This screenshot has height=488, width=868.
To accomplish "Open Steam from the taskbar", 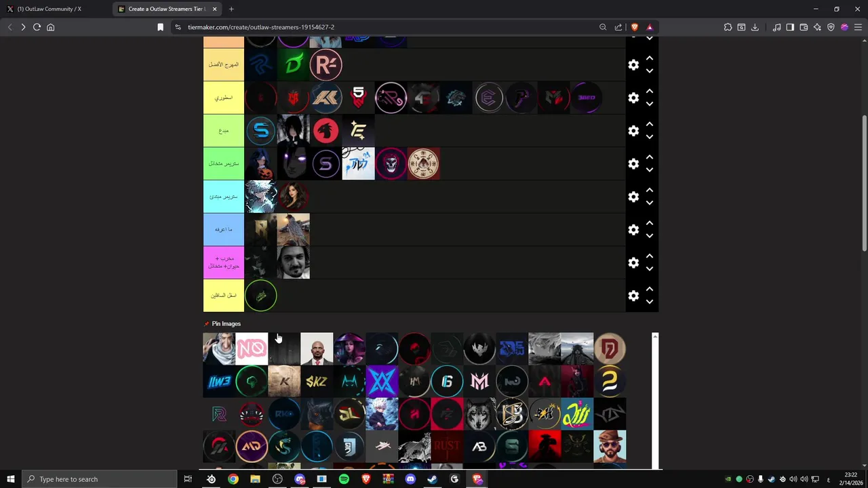I will click(x=432, y=479).
